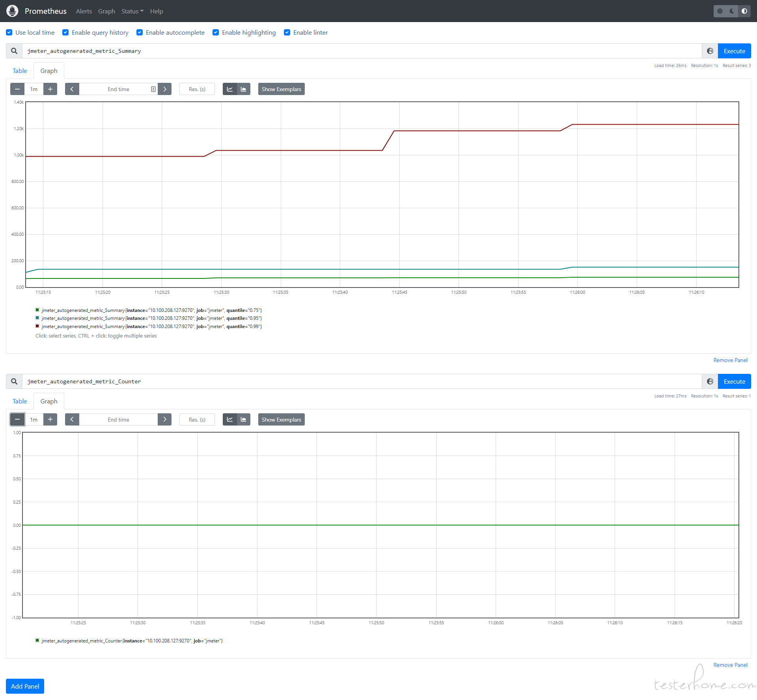Select the quantile 0.75 series green swatch
The image size is (757, 700).
click(37, 310)
